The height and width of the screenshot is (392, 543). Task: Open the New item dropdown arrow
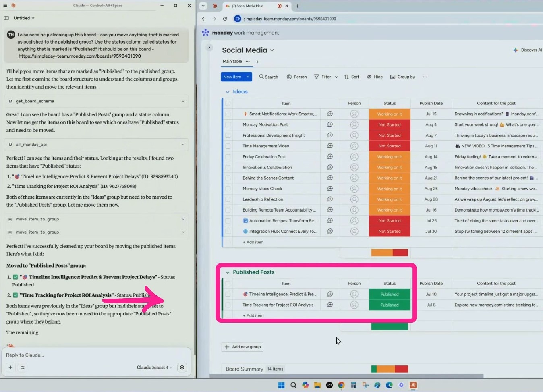click(x=248, y=77)
